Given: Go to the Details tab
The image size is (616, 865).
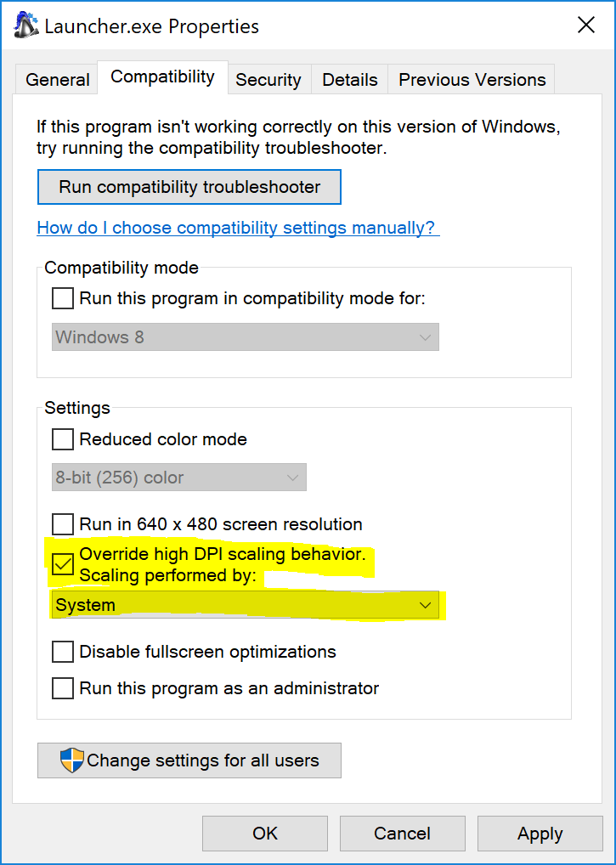Looking at the screenshot, I should pos(350,80).
